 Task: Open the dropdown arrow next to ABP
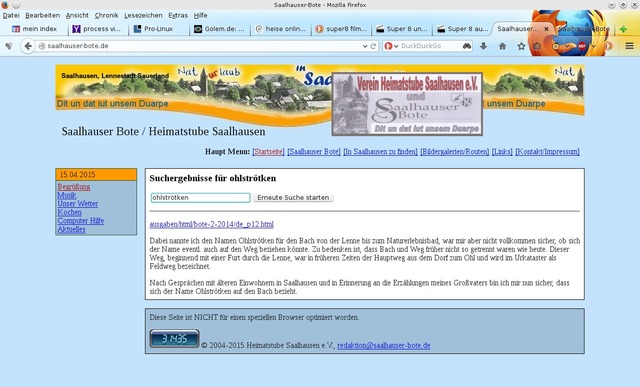tap(593, 46)
